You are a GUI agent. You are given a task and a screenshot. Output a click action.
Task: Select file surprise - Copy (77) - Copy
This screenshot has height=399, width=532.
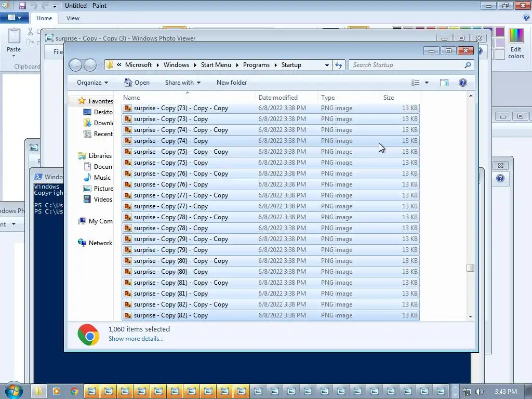tap(270, 206)
